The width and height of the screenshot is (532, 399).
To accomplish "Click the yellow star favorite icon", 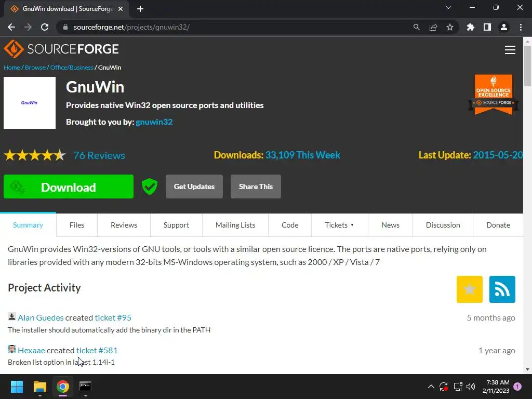I will point(470,289).
